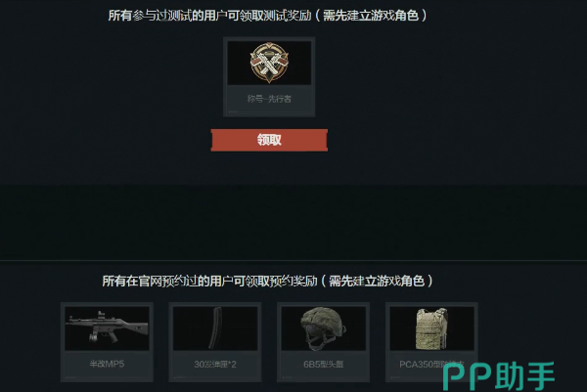Click the 称号-先行者 title label

(269, 99)
